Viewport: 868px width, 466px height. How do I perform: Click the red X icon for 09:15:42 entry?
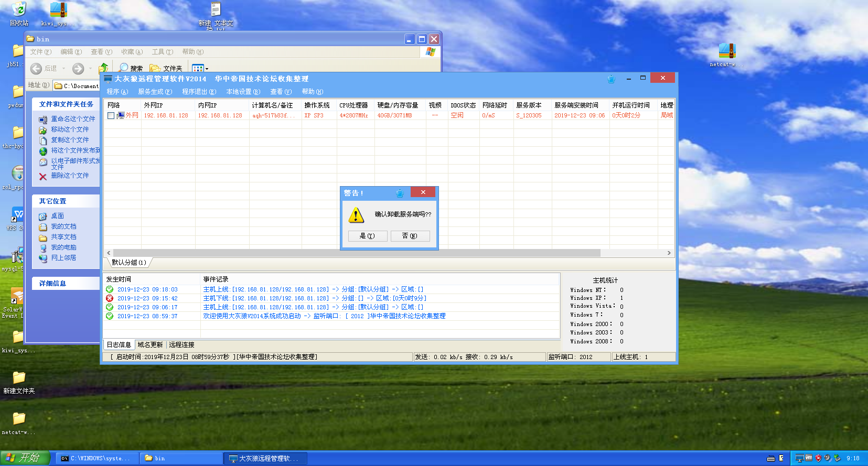coord(110,298)
